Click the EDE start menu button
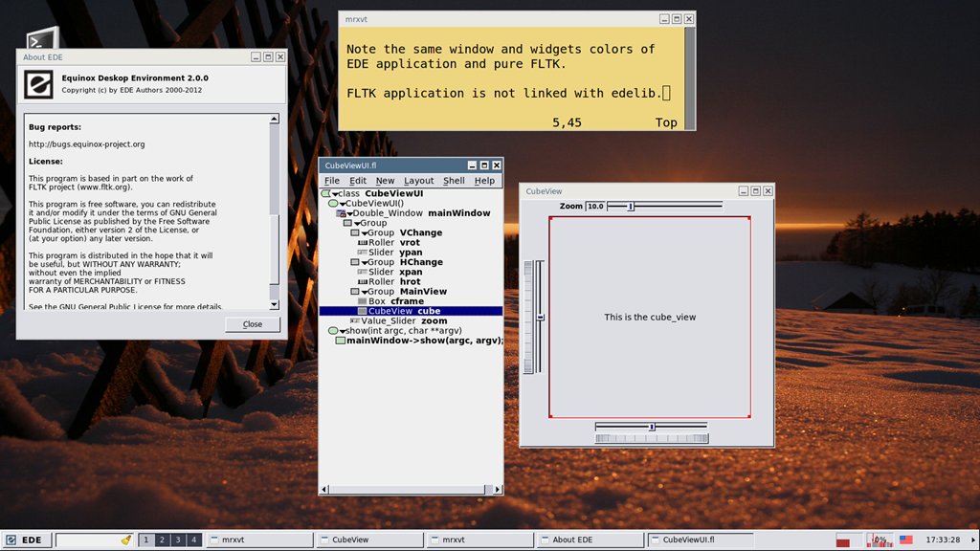Screen dimensions: 980x551 [x=24, y=540]
